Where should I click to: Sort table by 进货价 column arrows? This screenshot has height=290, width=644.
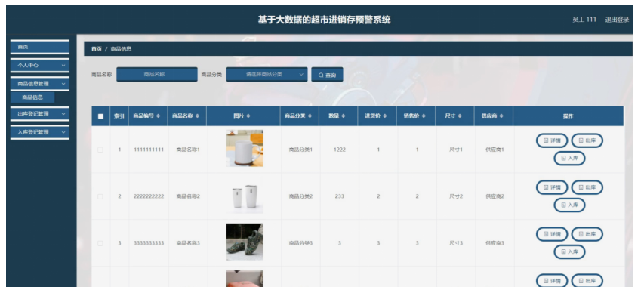tap(385, 116)
